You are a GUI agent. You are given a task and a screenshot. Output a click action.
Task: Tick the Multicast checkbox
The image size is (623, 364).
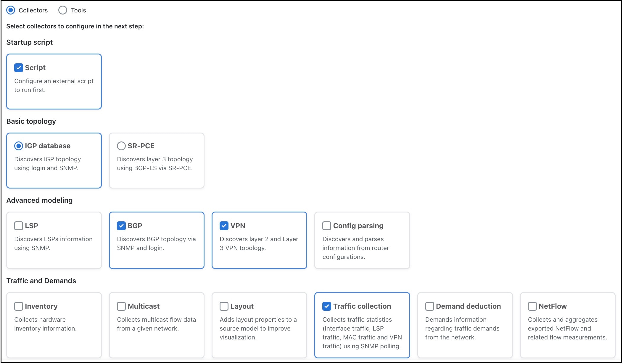tap(121, 306)
